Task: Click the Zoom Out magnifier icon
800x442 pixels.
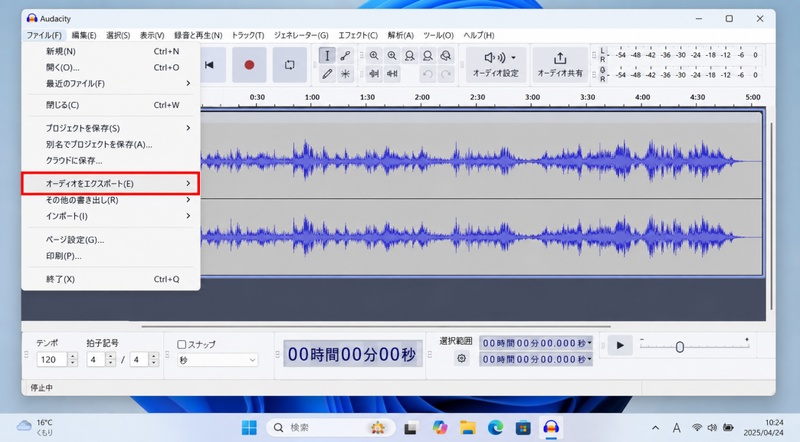Action: (392, 56)
